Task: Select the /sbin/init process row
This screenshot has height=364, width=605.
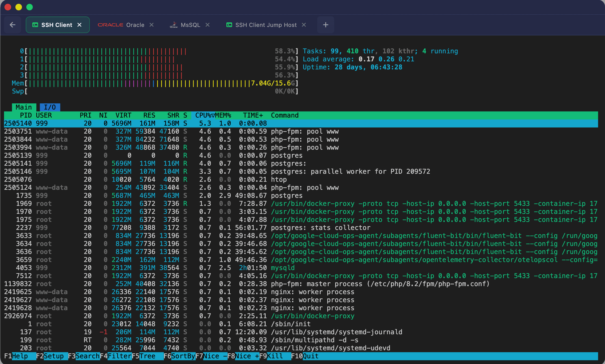Action: pos(301,324)
